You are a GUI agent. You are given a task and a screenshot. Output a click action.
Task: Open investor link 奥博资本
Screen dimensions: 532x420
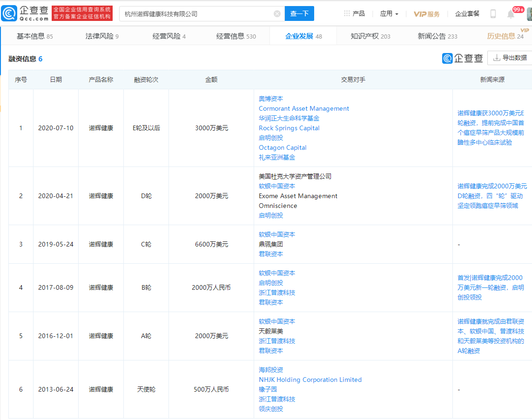click(x=271, y=99)
